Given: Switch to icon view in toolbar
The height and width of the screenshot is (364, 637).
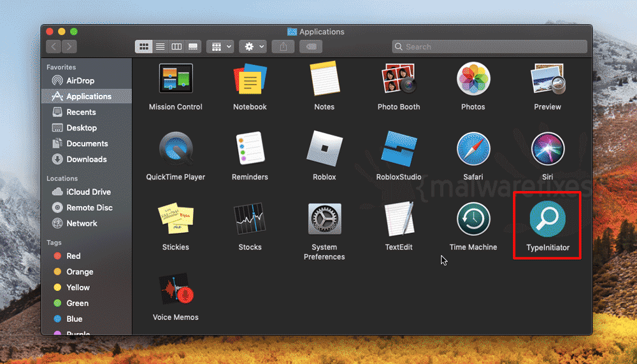Looking at the screenshot, I should point(144,46).
